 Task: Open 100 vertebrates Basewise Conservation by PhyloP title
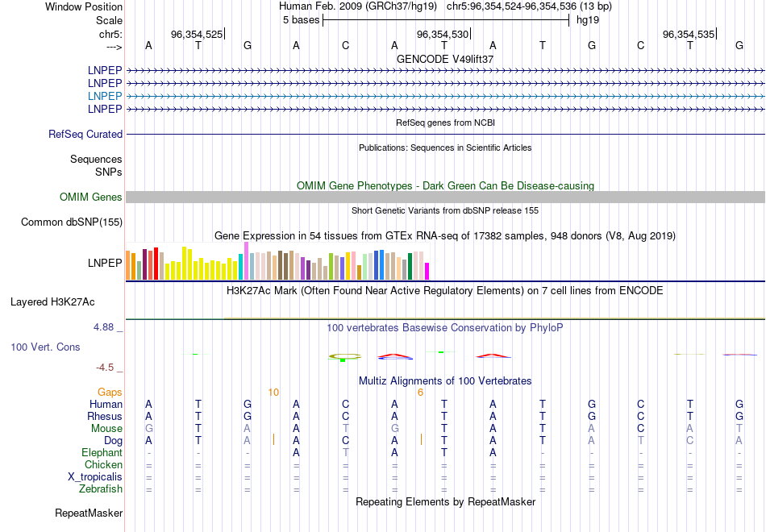pyautogui.click(x=445, y=328)
